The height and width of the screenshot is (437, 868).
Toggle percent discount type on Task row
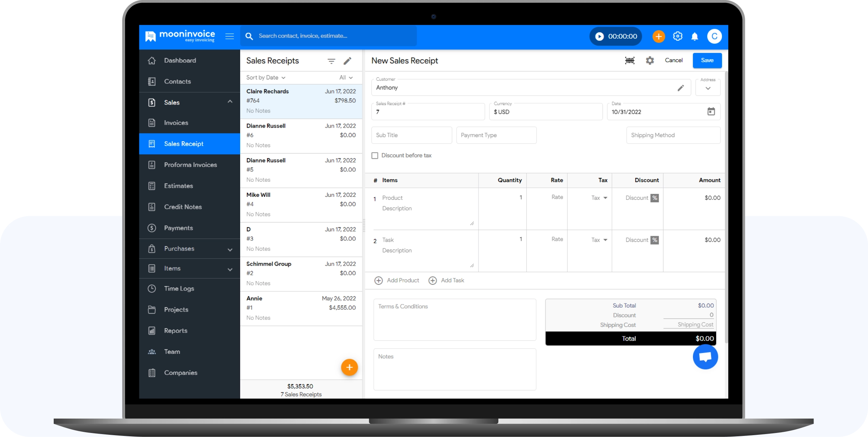[x=655, y=240]
